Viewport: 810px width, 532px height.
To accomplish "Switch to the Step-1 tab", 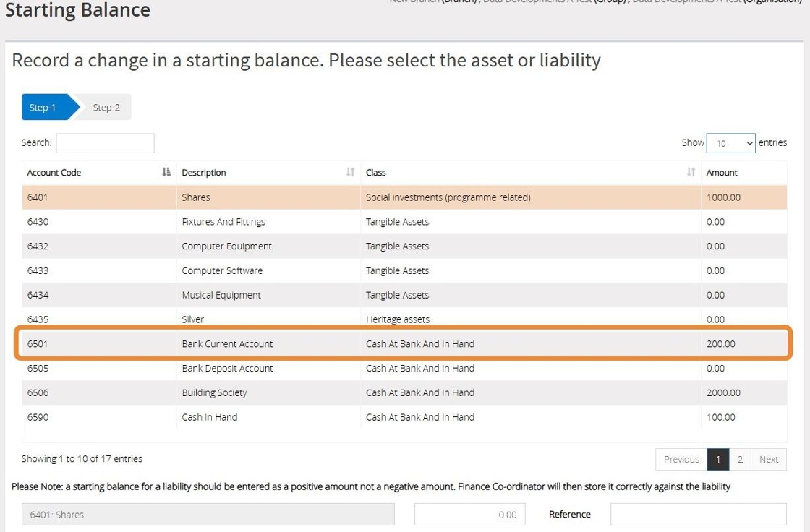I will (x=44, y=108).
